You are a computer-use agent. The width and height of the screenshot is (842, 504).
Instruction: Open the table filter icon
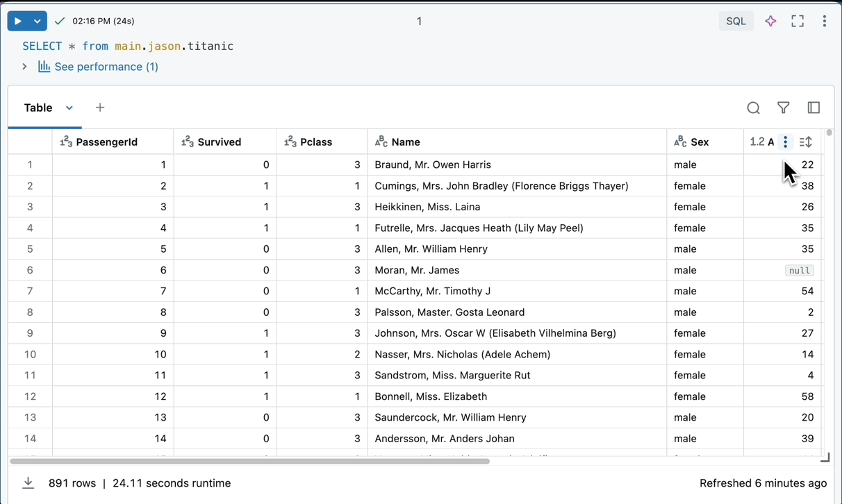(784, 108)
